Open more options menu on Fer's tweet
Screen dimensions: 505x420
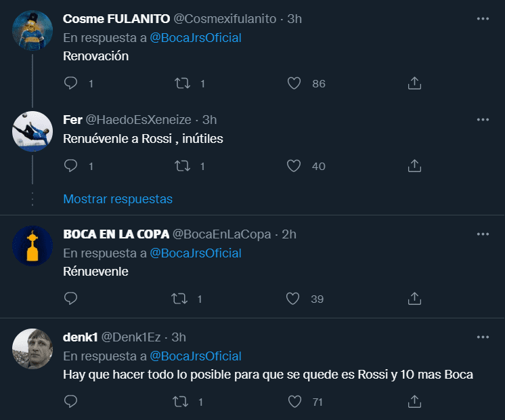point(483,119)
